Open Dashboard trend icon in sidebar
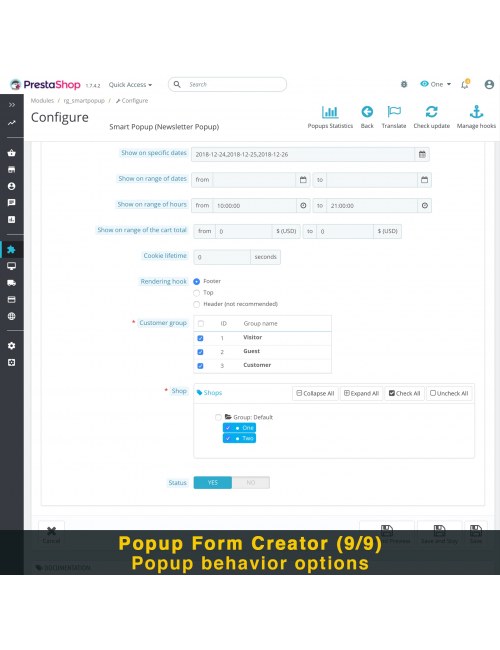500x650 pixels. pos(12,123)
